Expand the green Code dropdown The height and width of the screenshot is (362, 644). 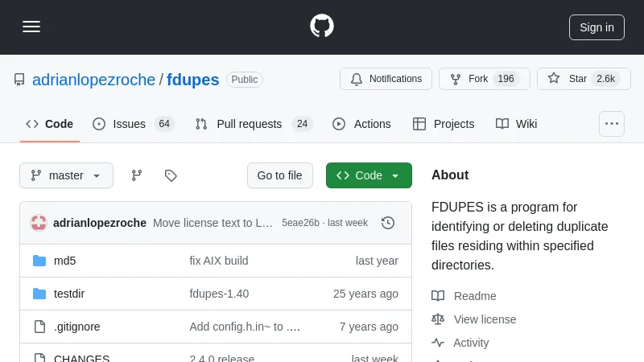(x=369, y=175)
